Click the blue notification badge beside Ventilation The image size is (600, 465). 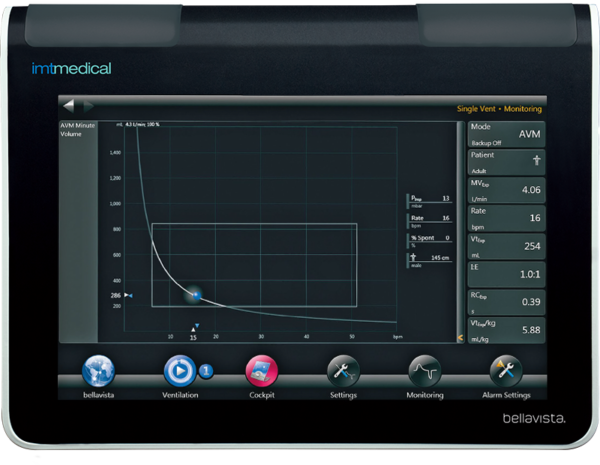[x=206, y=371]
